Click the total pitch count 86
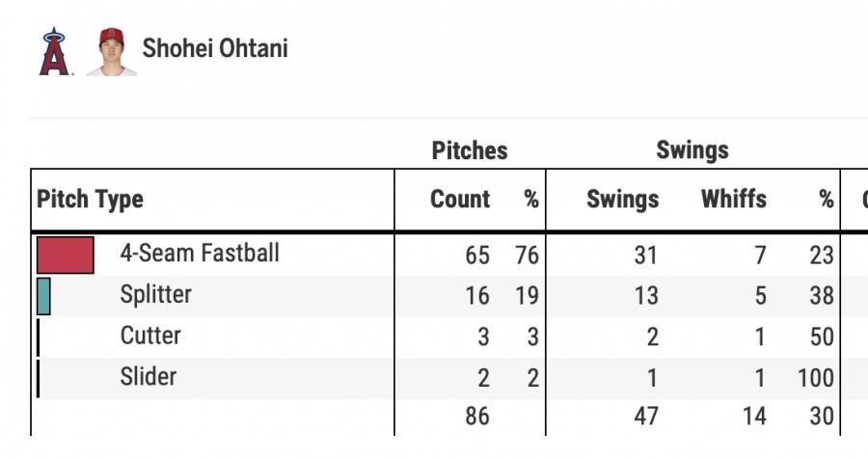 coord(476,417)
